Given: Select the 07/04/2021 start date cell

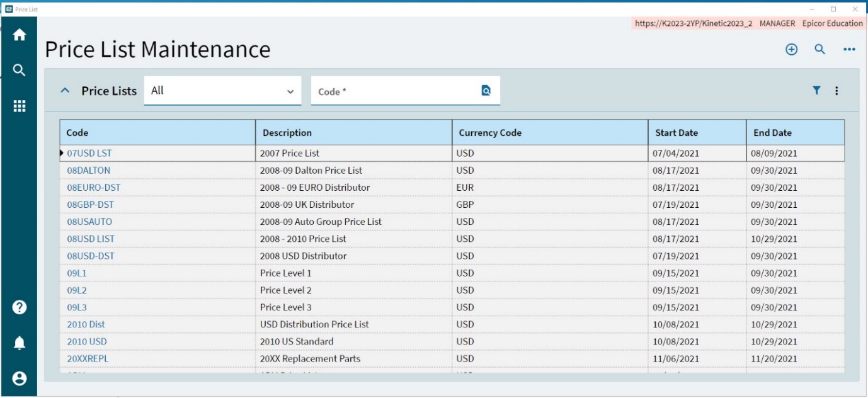Looking at the screenshot, I should tap(697, 153).
